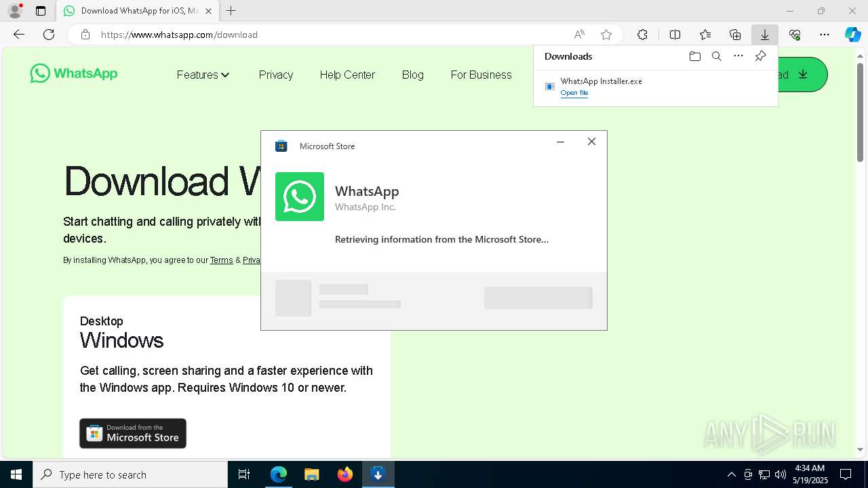
Task: Open the Windows Start menu
Action: pyautogui.click(x=16, y=474)
